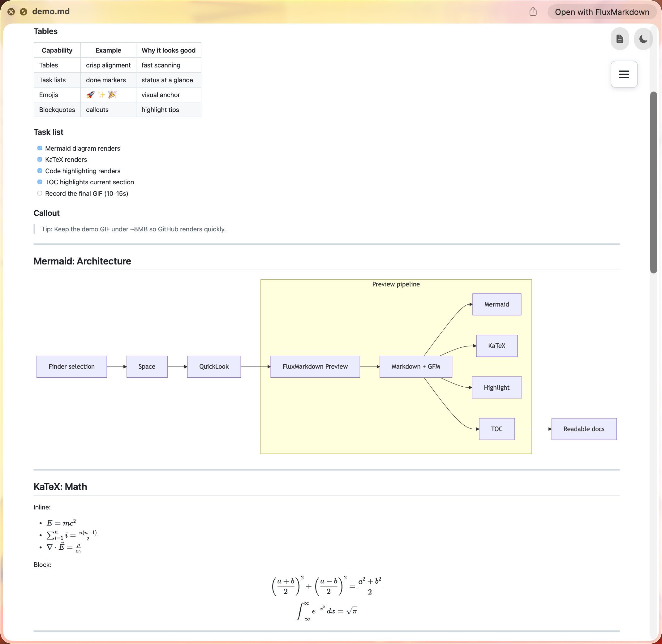This screenshot has width=662, height=644.
Task: Toggle dark mode with moon icon
Action: coord(643,39)
